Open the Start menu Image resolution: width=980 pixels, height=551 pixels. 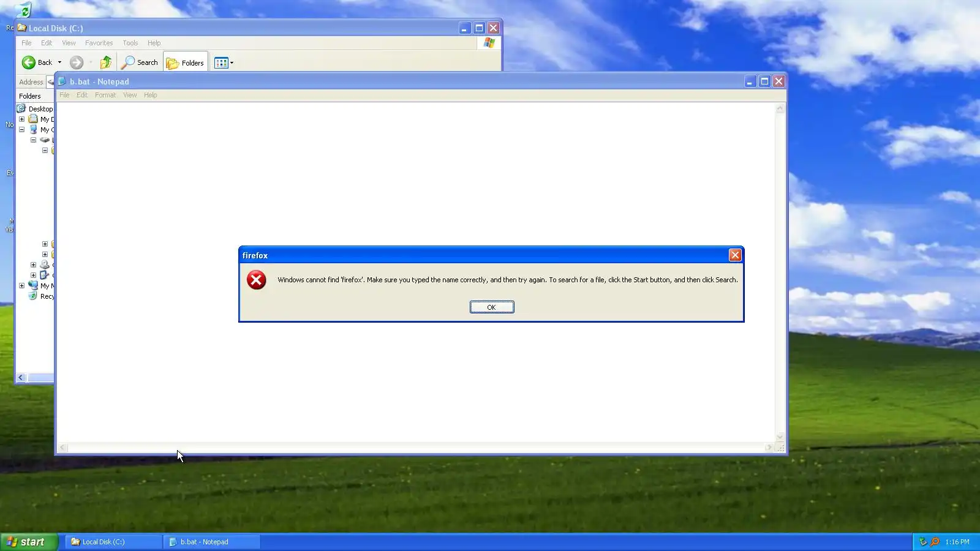pyautogui.click(x=29, y=542)
